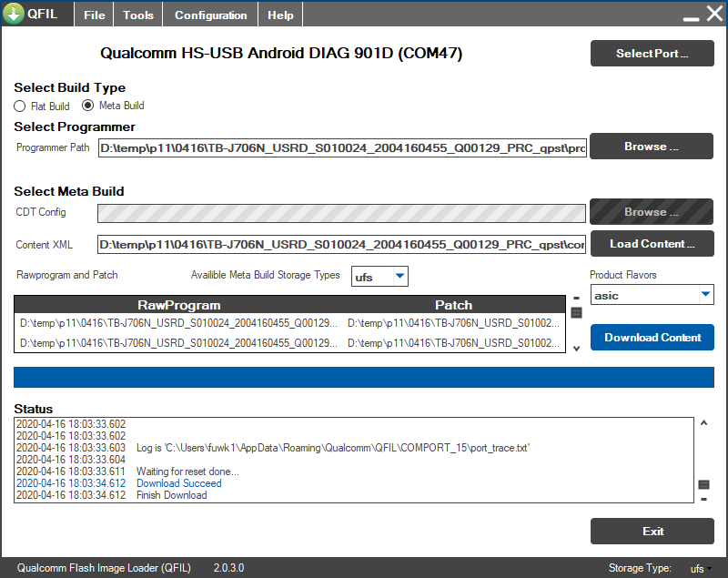This screenshot has height=578, width=728.
Task: Browse for the Programmer Path file
Action: [x=652, y=147]
